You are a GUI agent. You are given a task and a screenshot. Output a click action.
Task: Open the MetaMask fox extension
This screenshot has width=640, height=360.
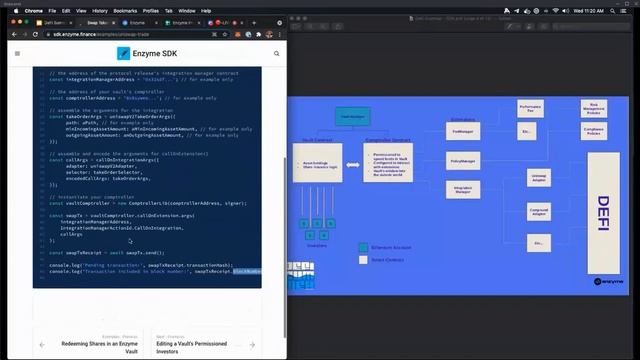coord(238,34)
